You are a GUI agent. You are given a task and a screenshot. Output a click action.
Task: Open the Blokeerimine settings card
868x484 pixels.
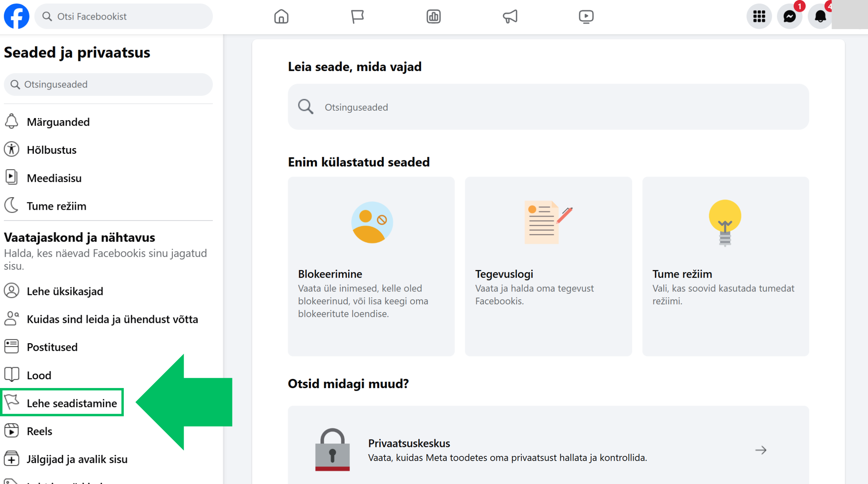coord(371,266)
